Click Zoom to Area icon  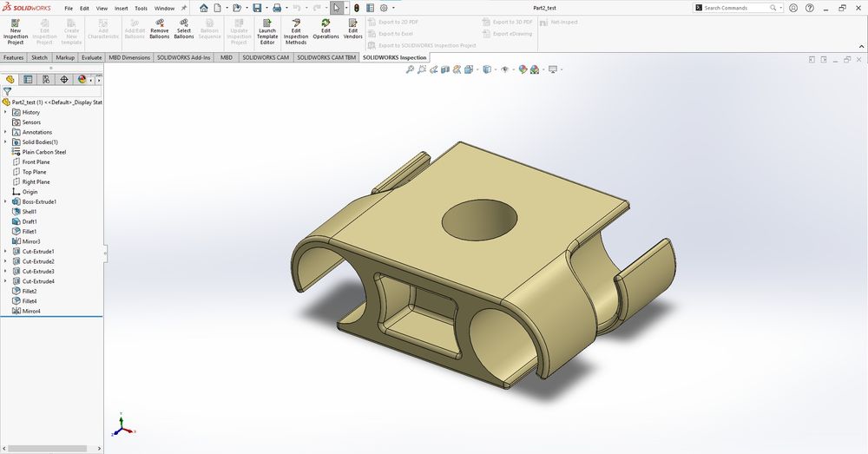(x=422, y=69)
